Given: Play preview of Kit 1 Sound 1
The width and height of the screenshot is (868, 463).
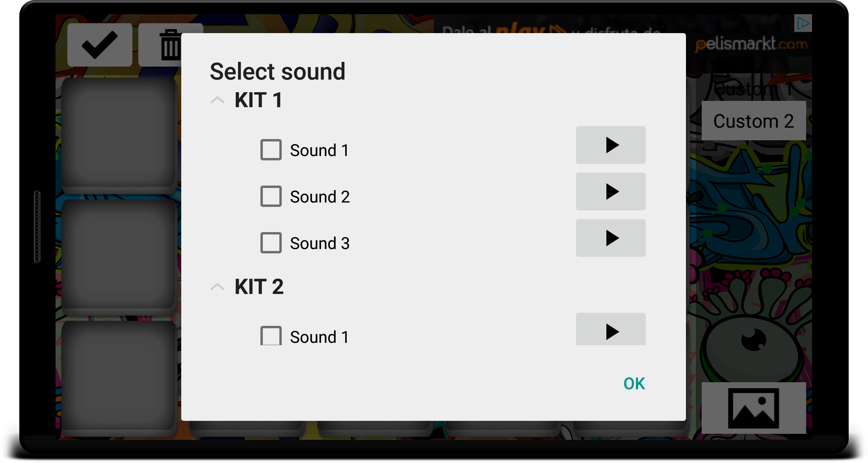Looking at the screenshot, I should tap(610, 145).
